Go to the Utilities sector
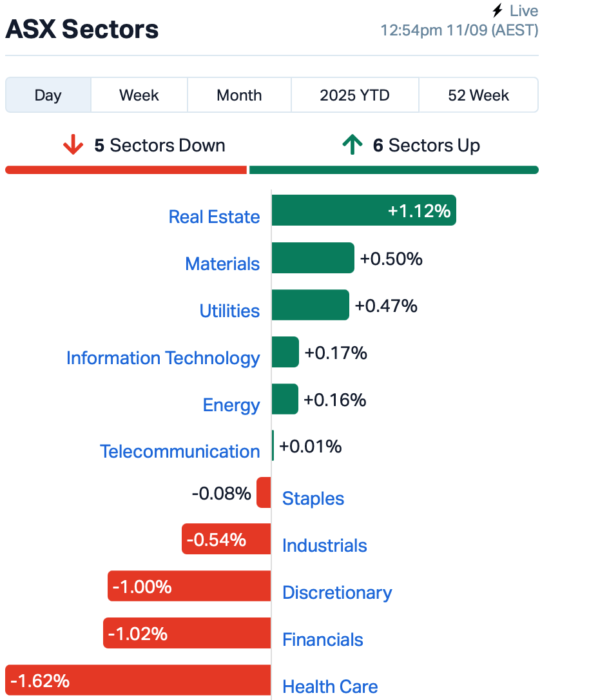Viewport: 589px width, 700px height. [229, 311]
